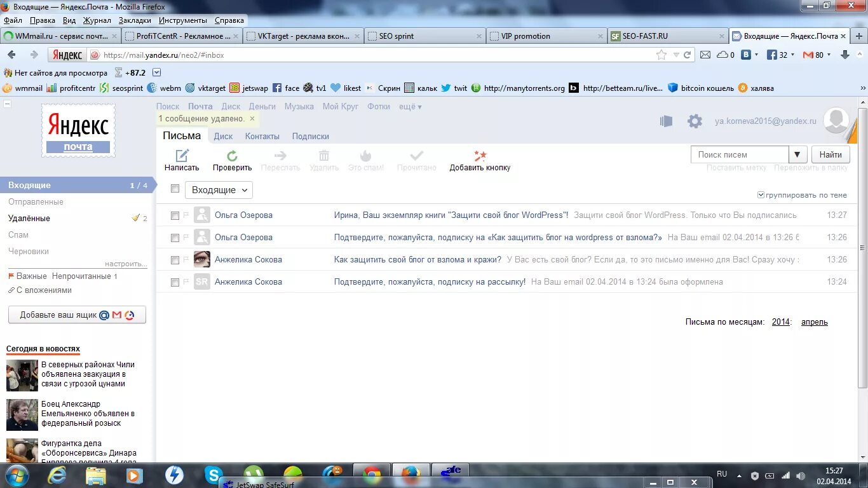The image size is (868, 488).
Task: Click the настроить folders link
Action: pos(126,264)
